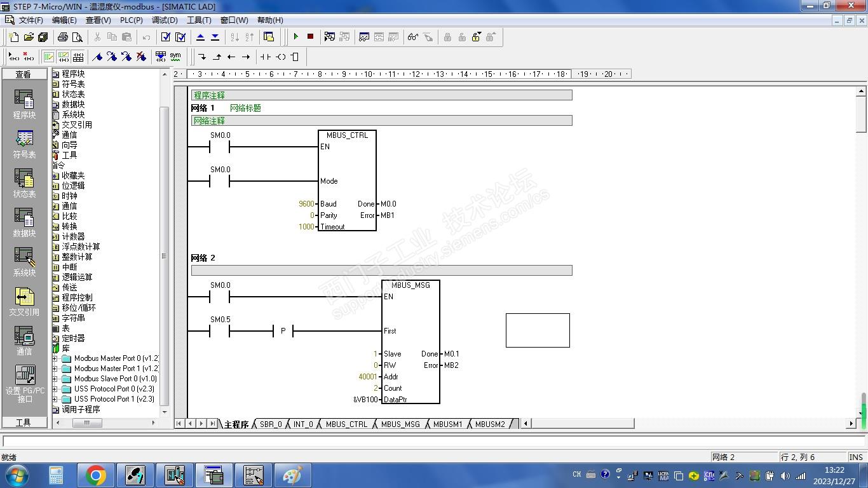Click the 网络标题 title of network 1
This screenshot has width=868, height=488.
tap(245, 108)
